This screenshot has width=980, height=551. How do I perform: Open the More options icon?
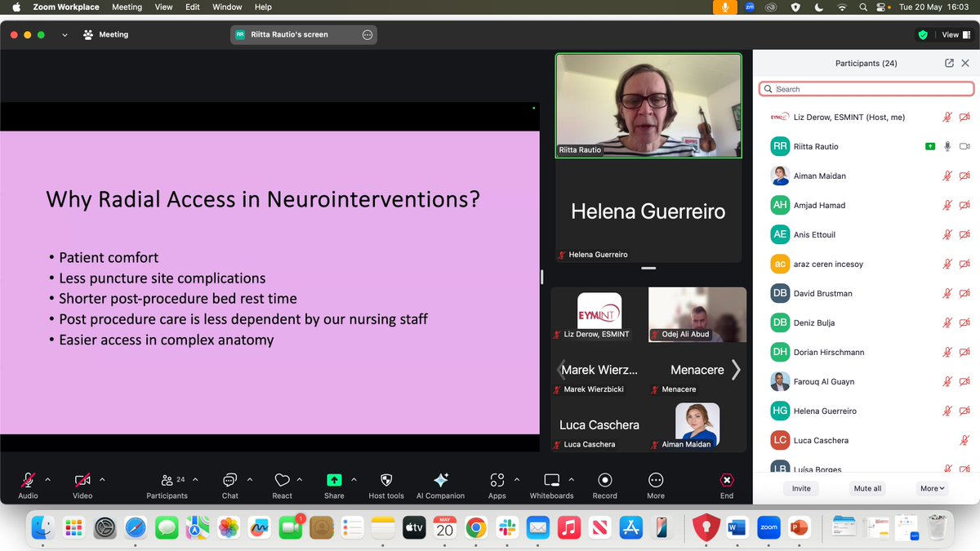click(656, 481)
